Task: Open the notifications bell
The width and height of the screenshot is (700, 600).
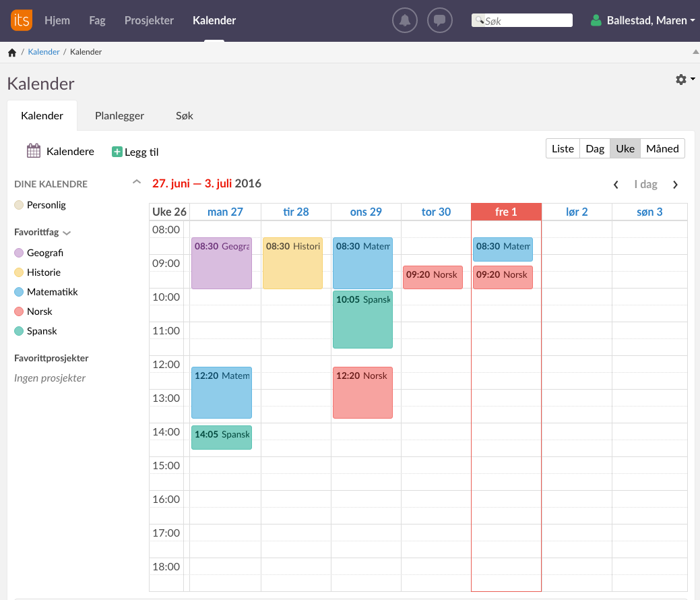Action: pyautogui.click(x=405, y=20)
